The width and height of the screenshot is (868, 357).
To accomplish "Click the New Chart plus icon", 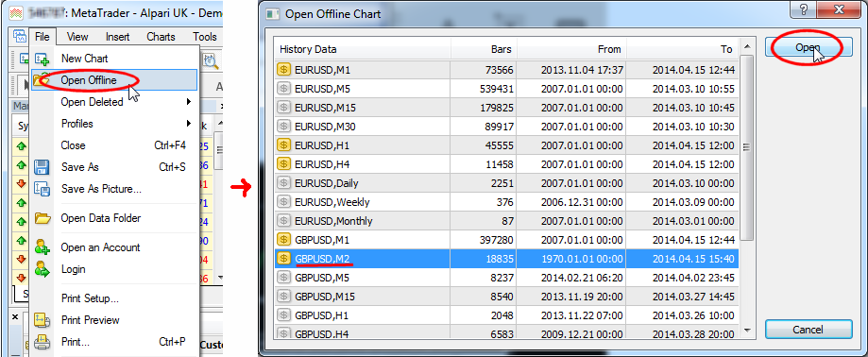I will click(43, 59).
